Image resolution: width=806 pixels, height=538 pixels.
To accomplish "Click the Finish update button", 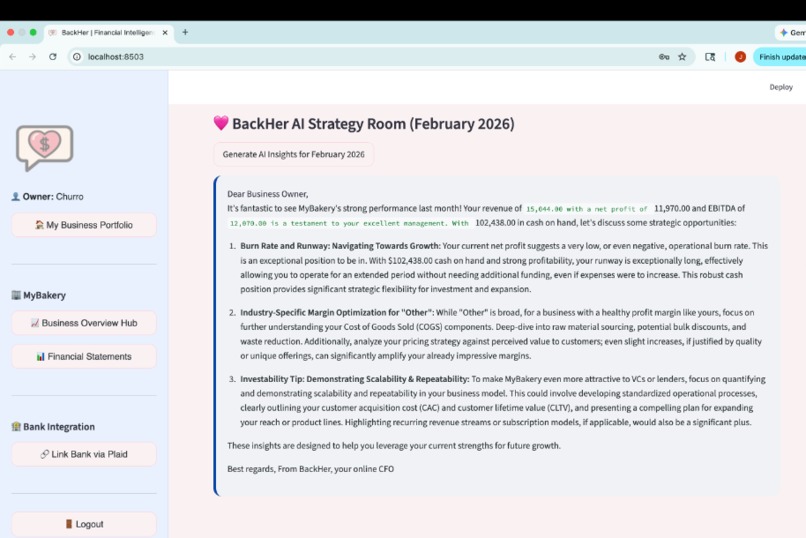I will tap(780, 57).
